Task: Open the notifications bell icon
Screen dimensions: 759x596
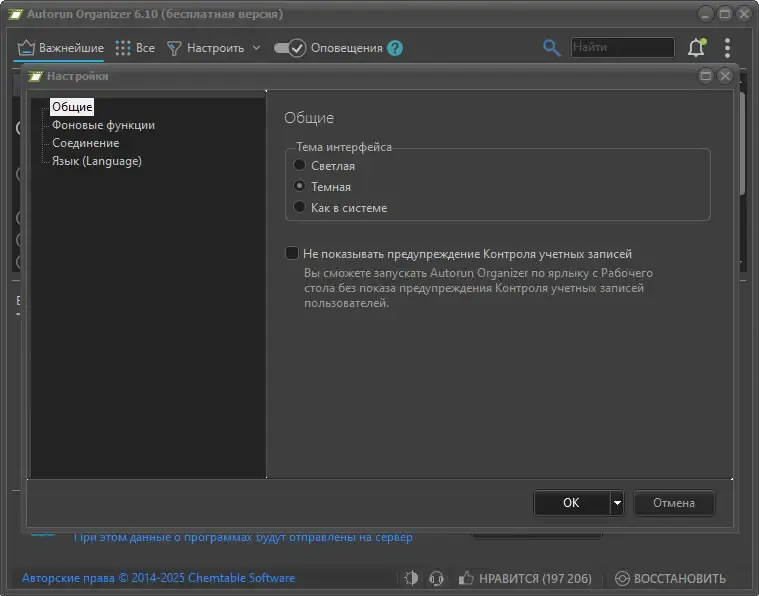Action: coord(697,47)
